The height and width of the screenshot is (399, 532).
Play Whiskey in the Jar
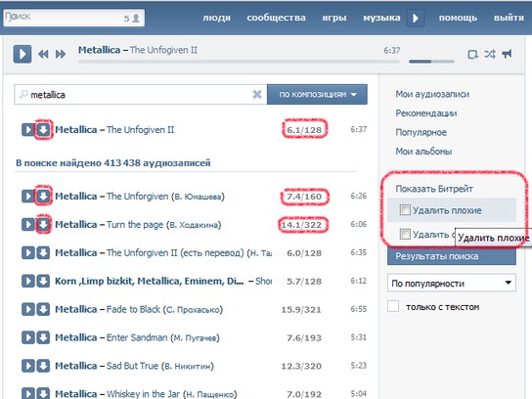pos(28,393)
